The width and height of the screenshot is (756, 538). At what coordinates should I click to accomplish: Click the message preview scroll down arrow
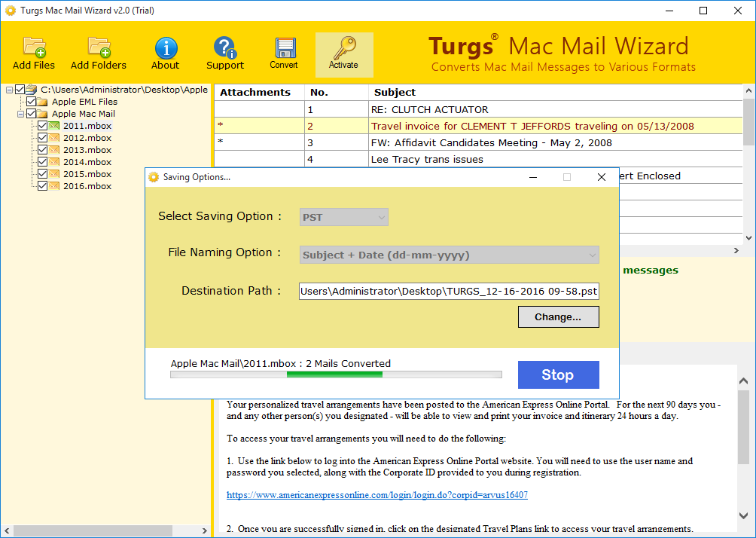click(743, 515)
